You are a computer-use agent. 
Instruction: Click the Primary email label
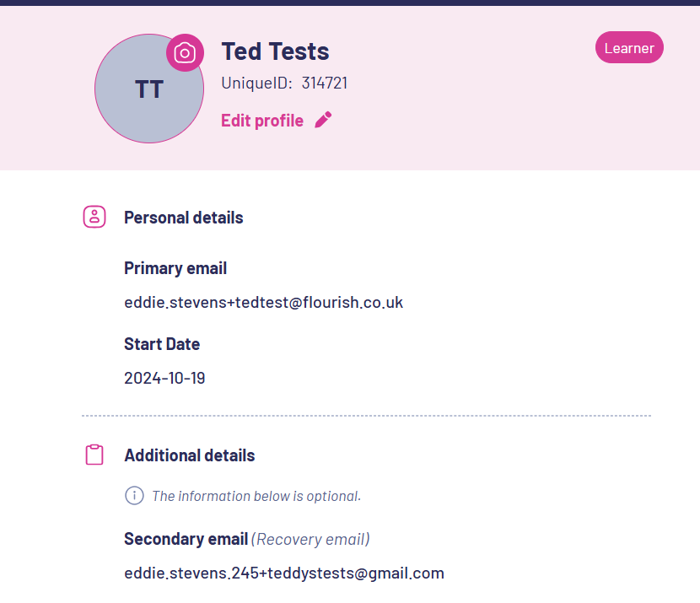pos(175,268)
